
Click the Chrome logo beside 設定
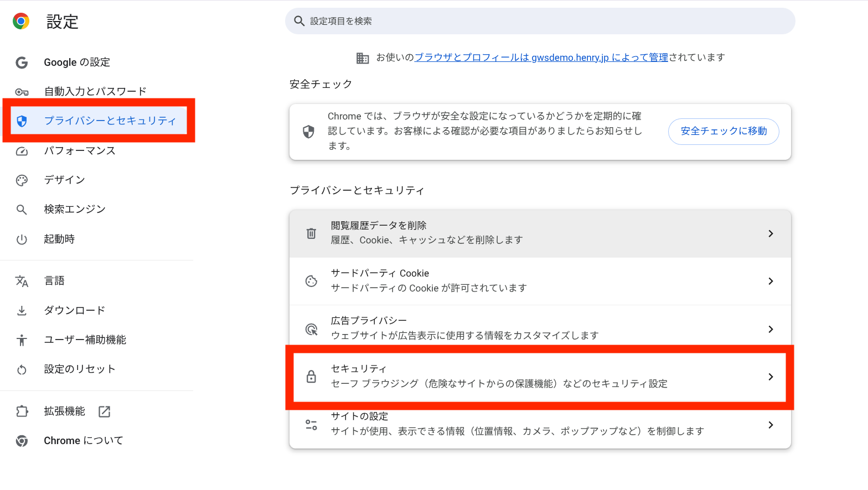[21, 22]
